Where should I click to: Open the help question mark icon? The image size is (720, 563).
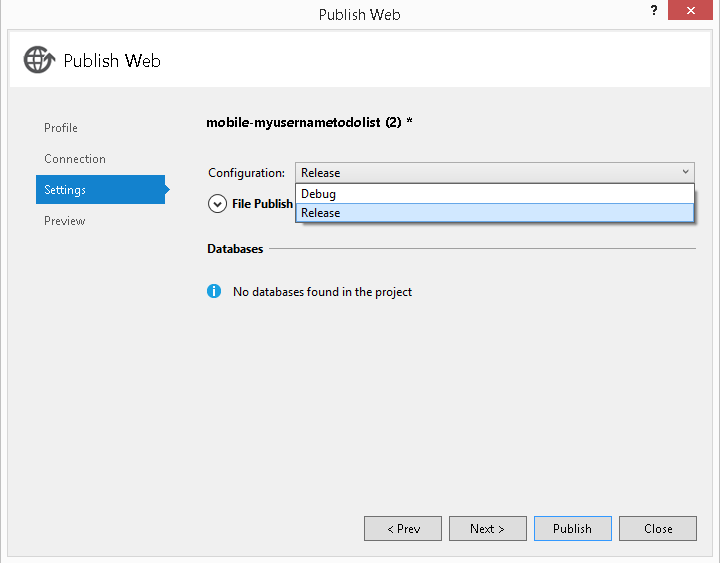654,10
